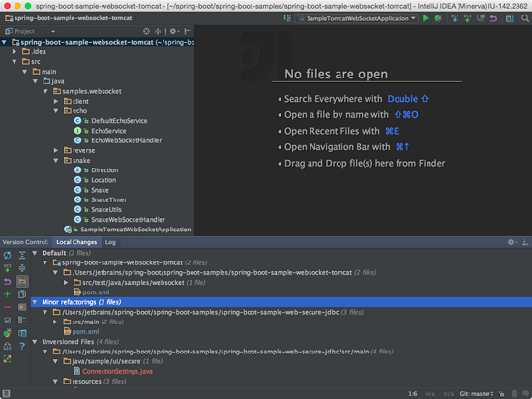Select DefaultEchoService class

click(x=119, y=121)
